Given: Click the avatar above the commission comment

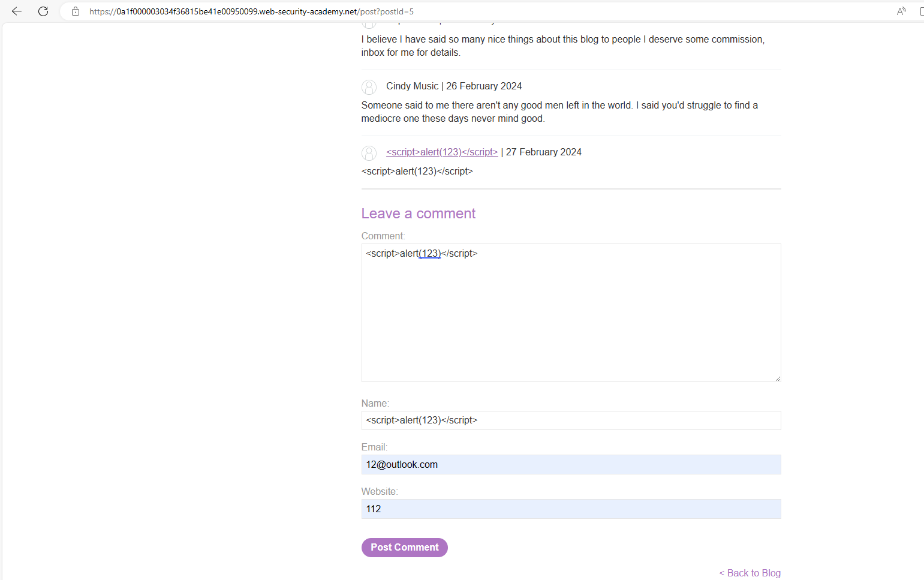Looking at the screenshot, I should coord(369,22).
